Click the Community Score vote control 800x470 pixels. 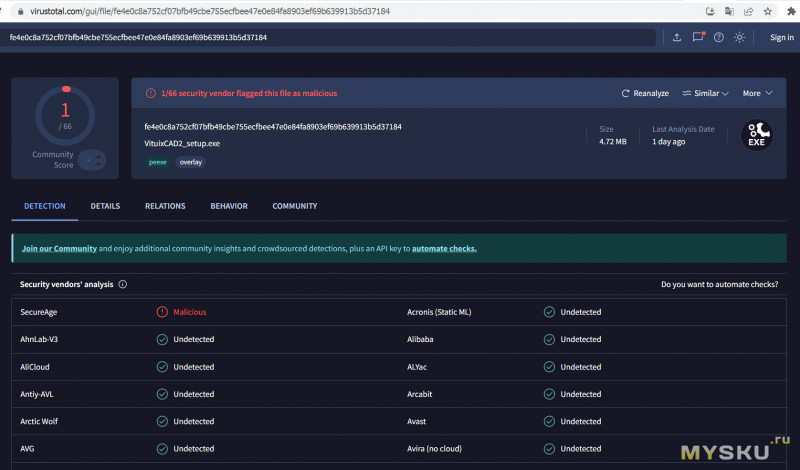click(92, 159)
